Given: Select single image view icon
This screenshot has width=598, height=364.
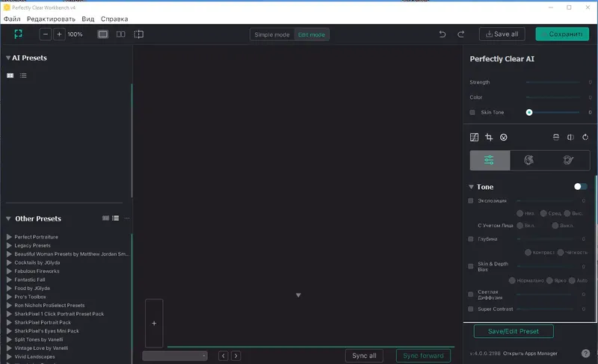Looking at the screenshot, I should pos(103,34).
